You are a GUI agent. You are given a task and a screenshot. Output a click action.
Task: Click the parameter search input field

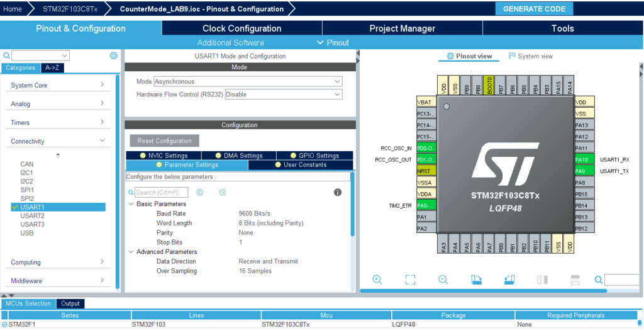(x=162, y=192)
